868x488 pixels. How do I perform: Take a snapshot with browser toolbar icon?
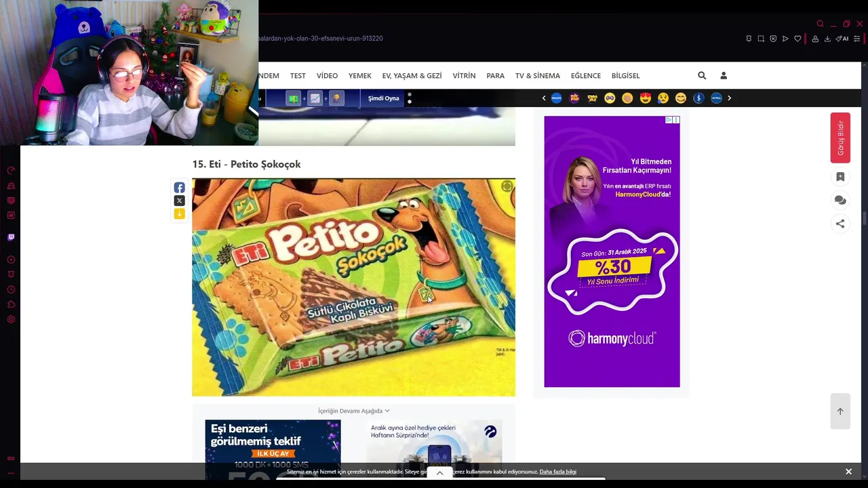761,39
